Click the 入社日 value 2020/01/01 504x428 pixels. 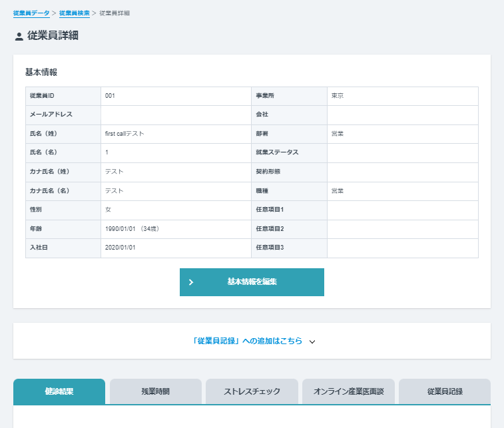121,248
